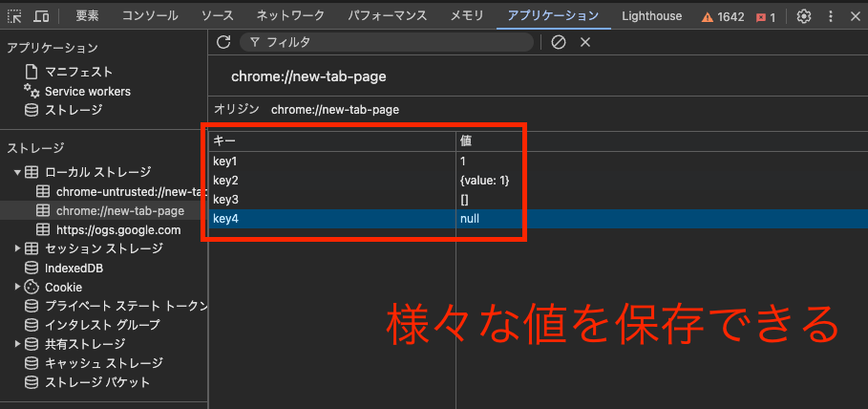This screenshot has height=409, width=868.
Task: Switch to the ネットワーク tab
Action: (x=290, y=16)
